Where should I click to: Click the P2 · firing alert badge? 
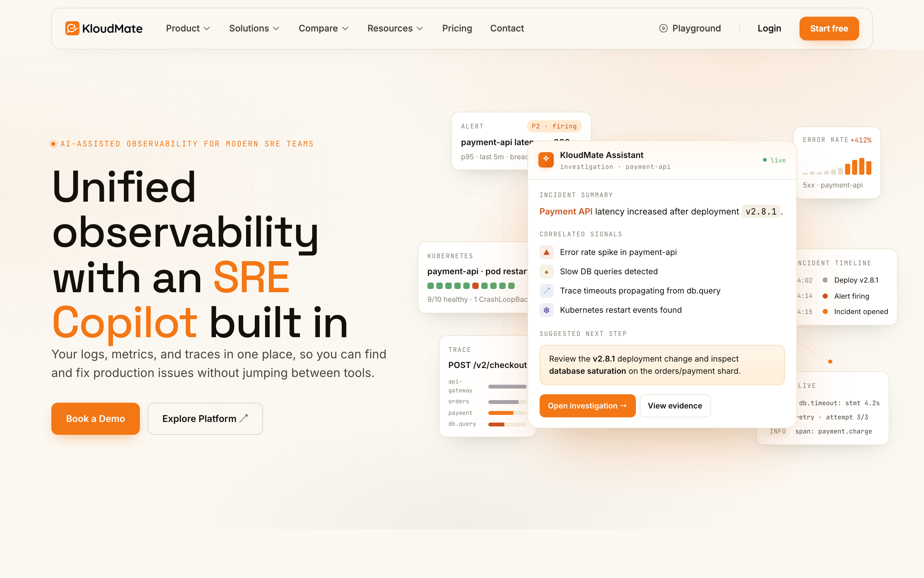(x=554, y=126)
